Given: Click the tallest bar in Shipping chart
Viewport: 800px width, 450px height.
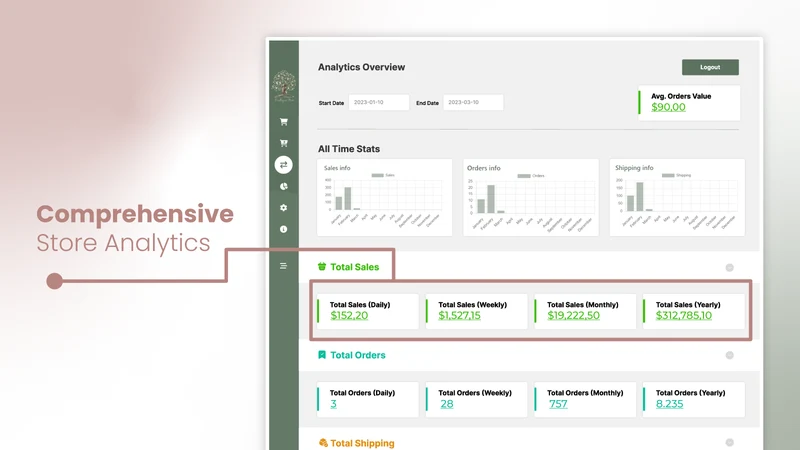Looking at the screenshot, I should (x=640, y=196).
